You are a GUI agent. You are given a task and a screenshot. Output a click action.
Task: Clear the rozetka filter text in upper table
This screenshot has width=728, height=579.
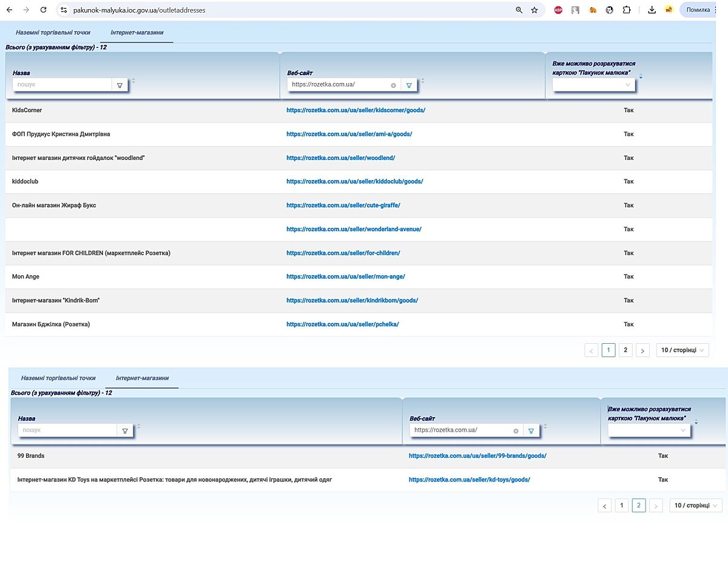click(393, 85)
